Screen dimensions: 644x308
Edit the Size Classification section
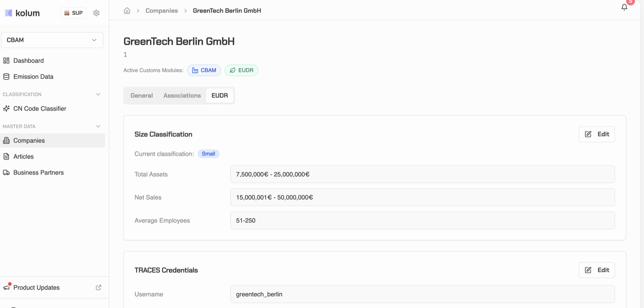597,134
